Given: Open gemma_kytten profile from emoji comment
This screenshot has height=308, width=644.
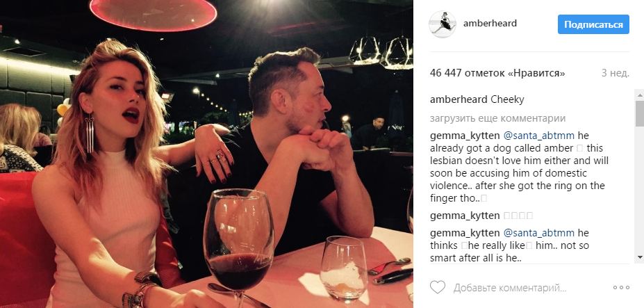Looking at the screenshot, I should point(465,216).
